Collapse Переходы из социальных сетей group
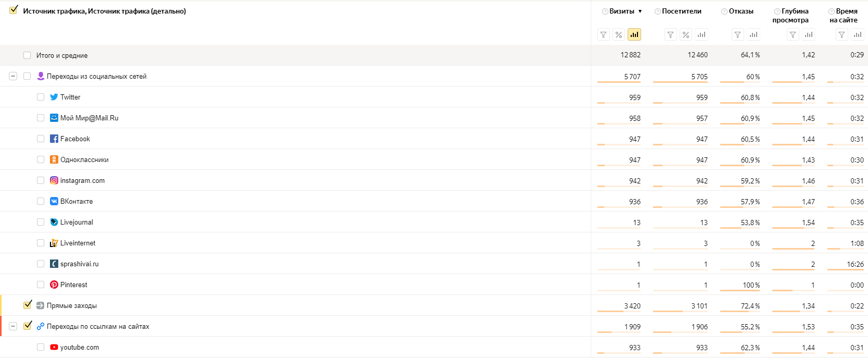This screenshot has width=868, height=358. coord(13,76)
